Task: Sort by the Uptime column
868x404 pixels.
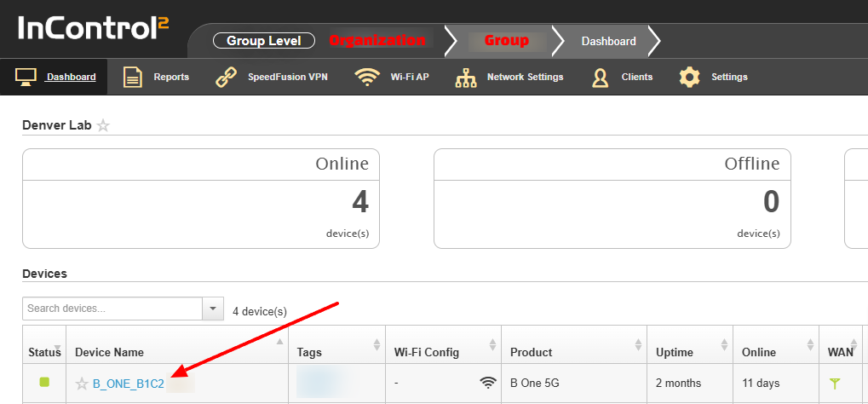Action: (x=690, y=344)
